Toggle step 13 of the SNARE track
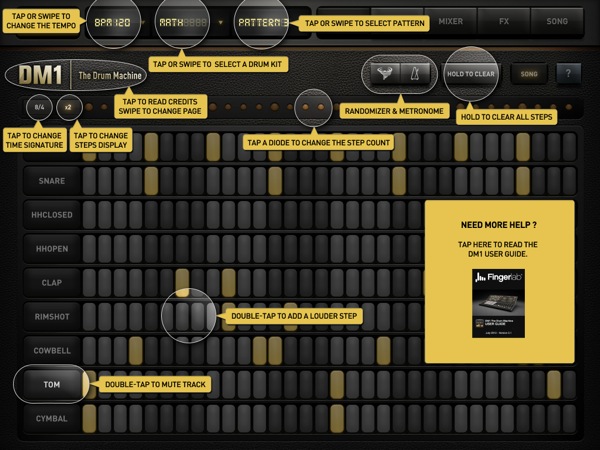600x450 pixels. [x=275, y=181]
